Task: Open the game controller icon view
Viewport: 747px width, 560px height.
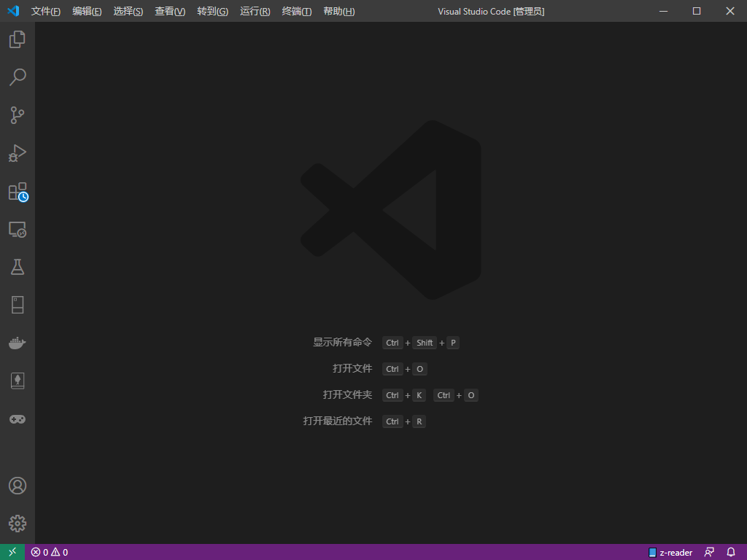Action: tap(18, 419)
